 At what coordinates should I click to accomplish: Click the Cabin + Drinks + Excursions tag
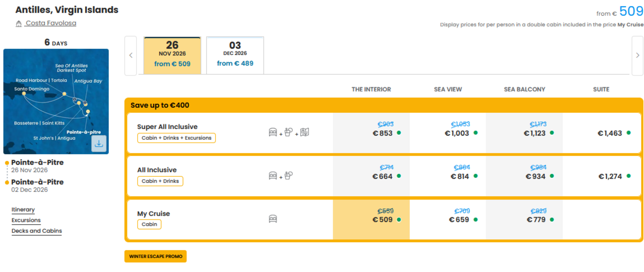[176, 138]
